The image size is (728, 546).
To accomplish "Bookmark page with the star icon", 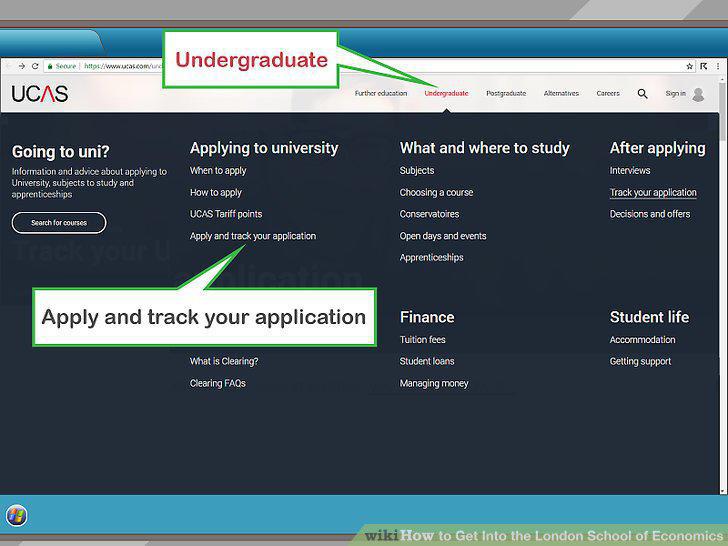I will 689,66.
